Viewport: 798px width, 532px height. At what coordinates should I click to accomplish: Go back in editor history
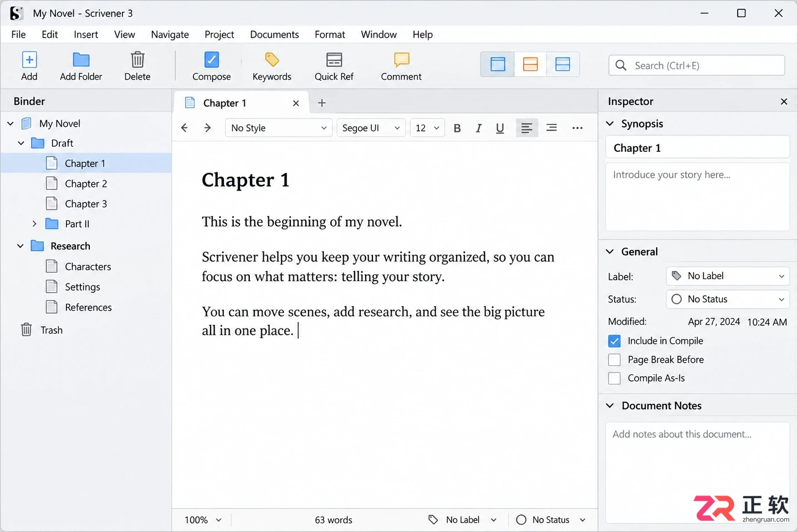[x=185, y=128]
